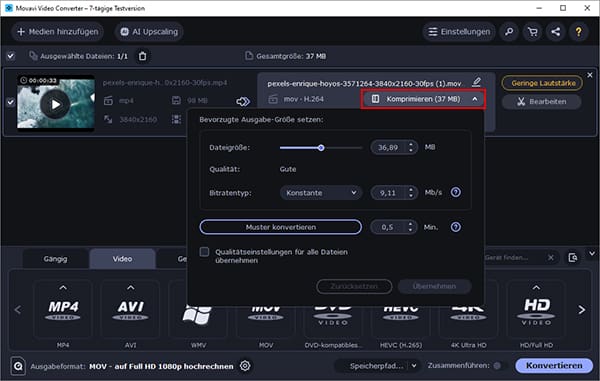Click the sample conversion help icon
The image size is (600, 381).
point(455,227)
